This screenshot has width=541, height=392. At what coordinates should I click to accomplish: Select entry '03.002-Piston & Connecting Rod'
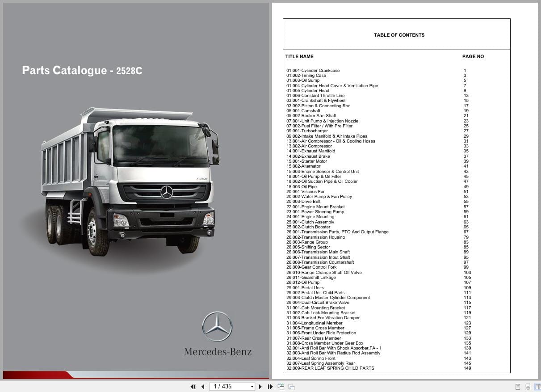[319, 106]
